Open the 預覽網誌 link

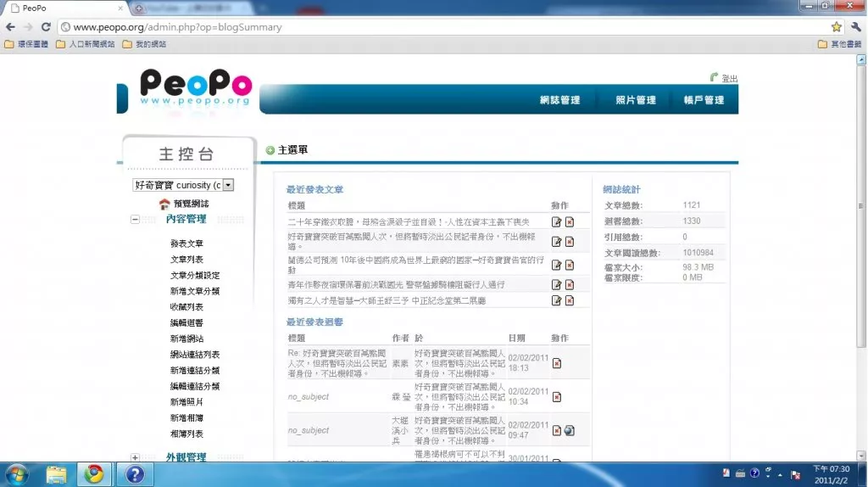[x=191, y=204]
